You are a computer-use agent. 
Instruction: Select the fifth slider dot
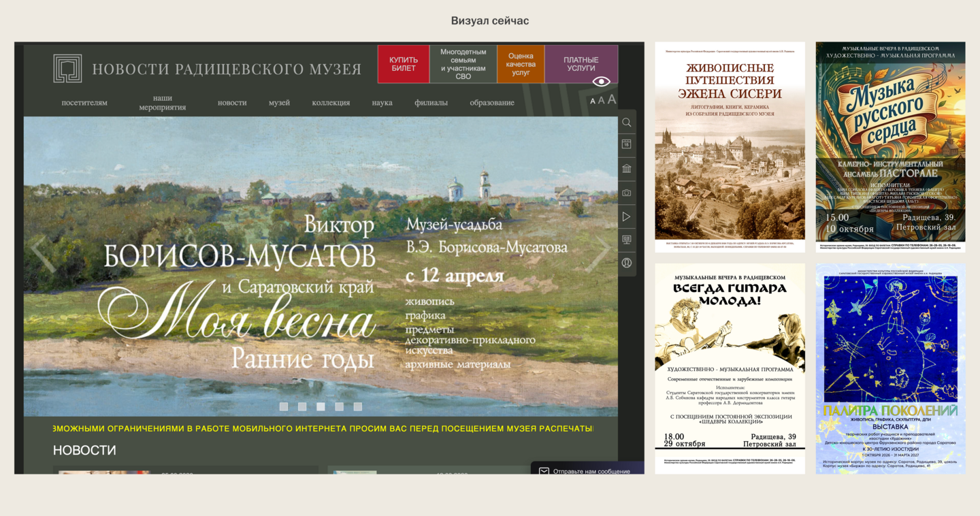pyautogui.click(x=358, y=406)
